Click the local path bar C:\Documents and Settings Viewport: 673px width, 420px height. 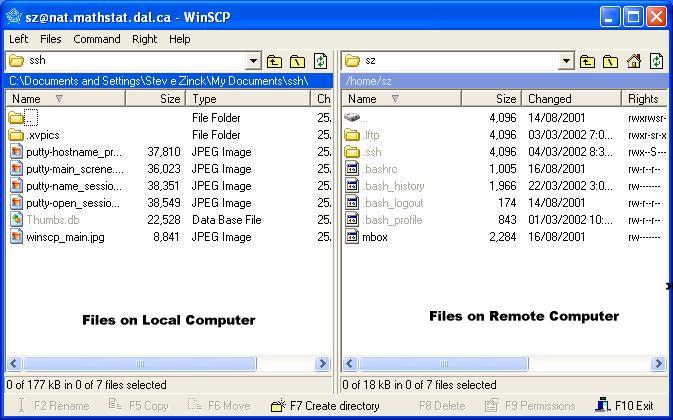tap(169, 81)
